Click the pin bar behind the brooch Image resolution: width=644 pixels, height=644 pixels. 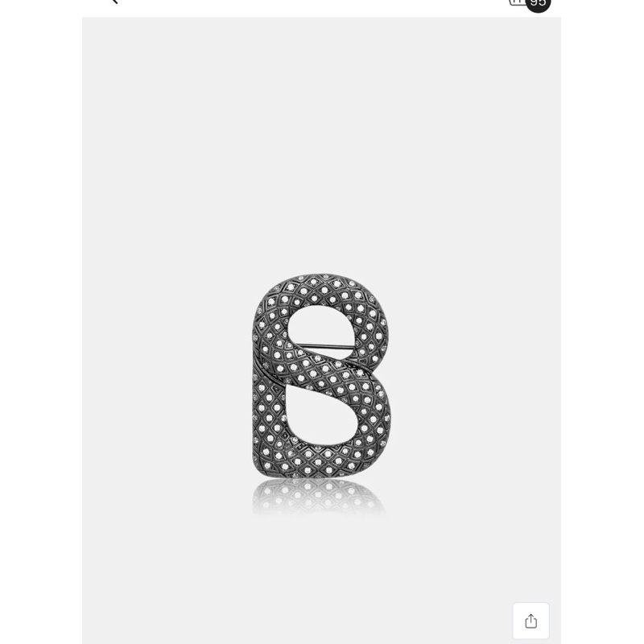coord(324,346)
